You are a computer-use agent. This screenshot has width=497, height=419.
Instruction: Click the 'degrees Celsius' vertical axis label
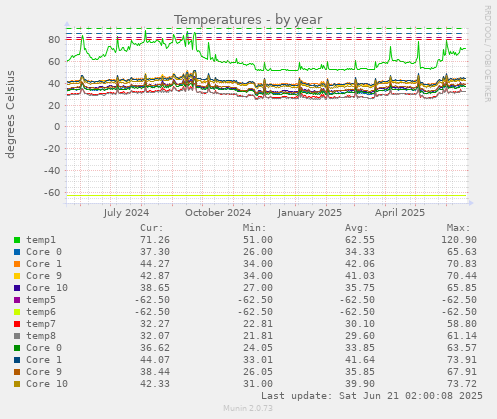pos(10,114)
